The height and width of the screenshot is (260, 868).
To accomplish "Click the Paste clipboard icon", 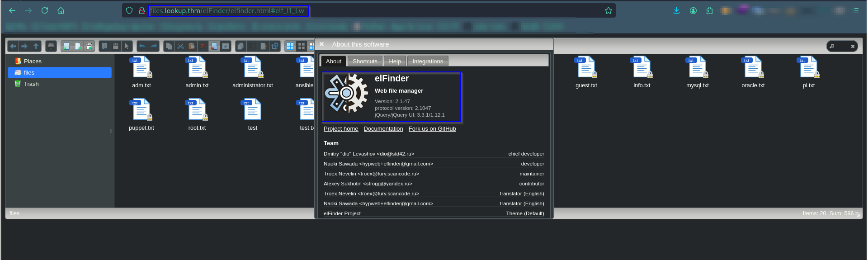I will coord(192,46).
